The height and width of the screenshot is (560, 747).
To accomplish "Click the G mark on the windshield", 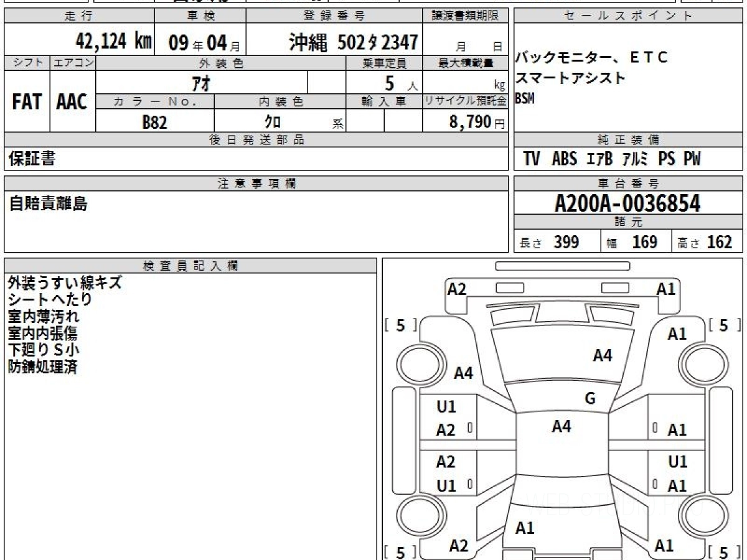I will coord(590,398).
